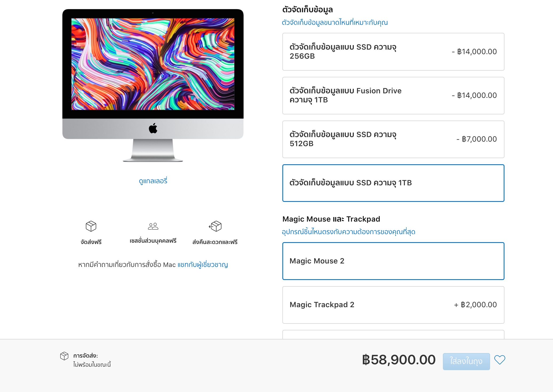Viewport: 553px width, 392px height.
Task: Click the Apple logo on the iMac
Action: (x=153, y=128)
